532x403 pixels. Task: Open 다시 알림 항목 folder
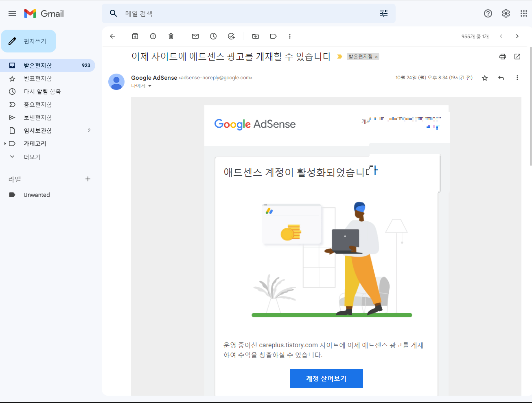coord(48,91)
